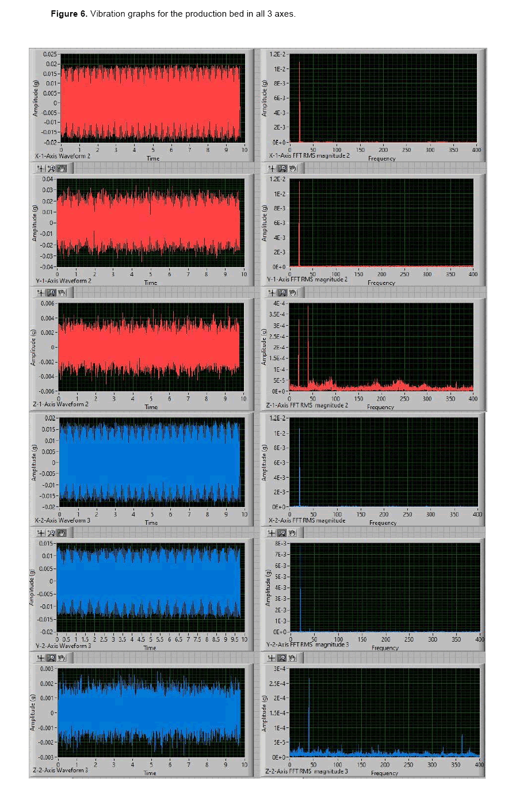This screenshot has width=531, height=812.
Task: Select crosshair cursor tool above Y-1-Axis Waveform graph
Action: pos(41,168)
